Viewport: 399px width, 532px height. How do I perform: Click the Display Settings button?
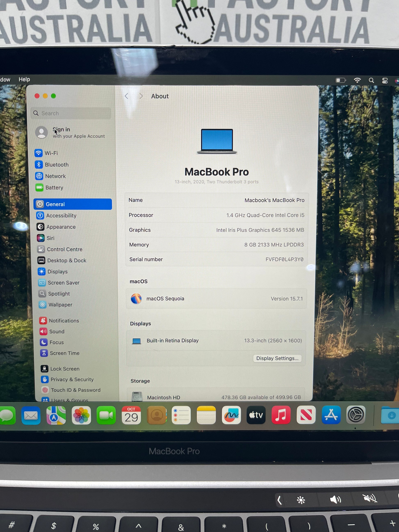tap(277, 358)
